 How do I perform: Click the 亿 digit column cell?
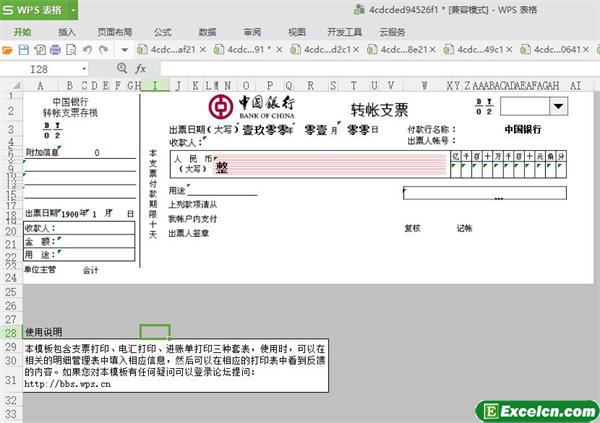455,170
